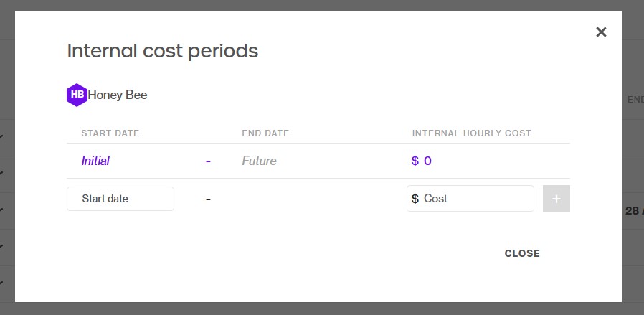644x315 pixels.
Task: Open the Start date picker field
Action: tap(120, 199)
